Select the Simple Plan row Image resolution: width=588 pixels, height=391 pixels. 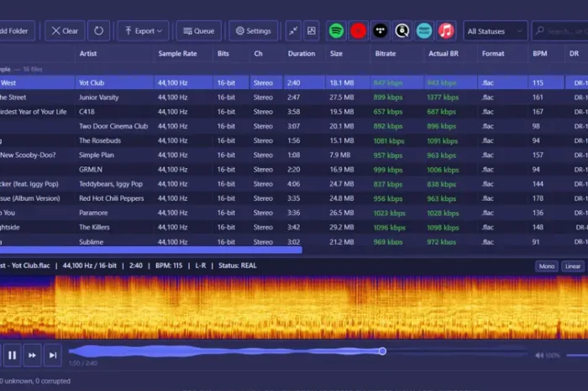[x=294, y=155]
